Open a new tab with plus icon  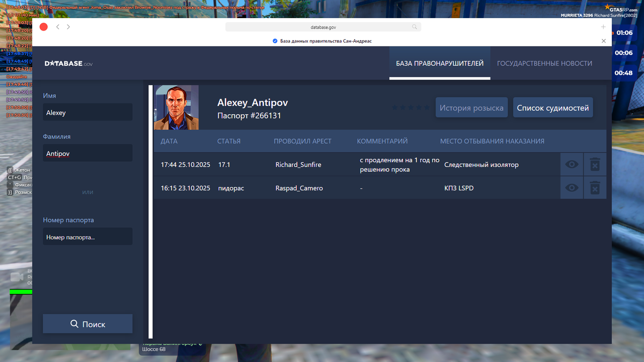(x=603, y=27)
